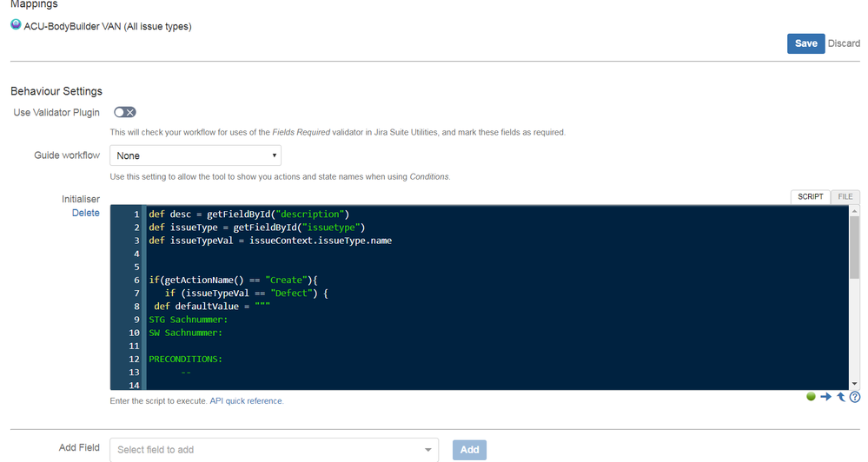This screenshot has height=462, width=868.
Task: Click line number 8 in the editor gutter
Action: (136, 307)
